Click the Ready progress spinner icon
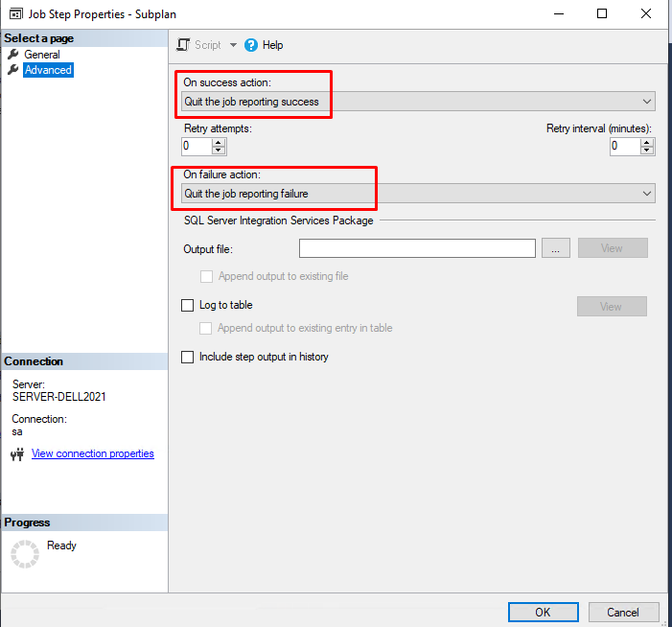672x627 pixels. pos(24,554)
